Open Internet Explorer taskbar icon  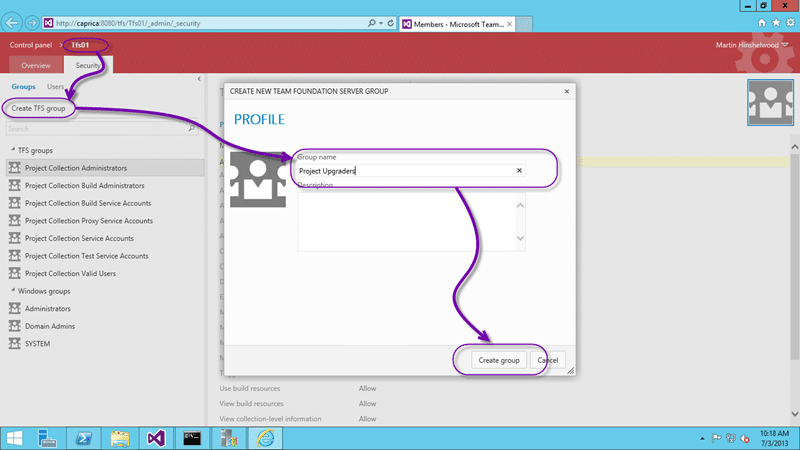(265, 438)
